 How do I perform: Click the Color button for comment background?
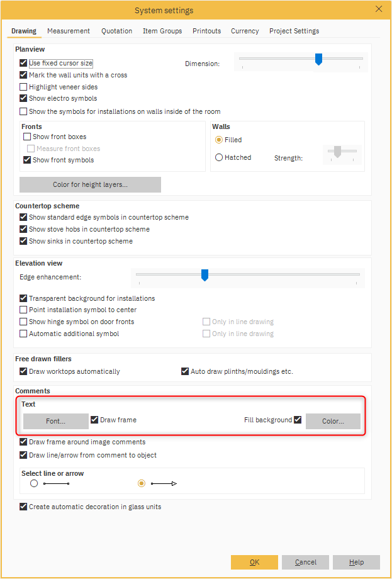point(333,421)
